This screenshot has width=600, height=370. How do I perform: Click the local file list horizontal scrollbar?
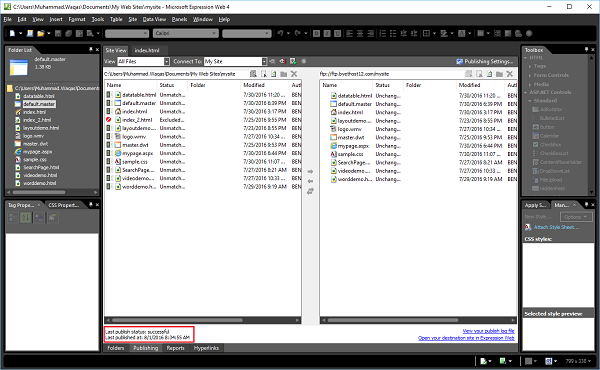[x=202, y=320]
